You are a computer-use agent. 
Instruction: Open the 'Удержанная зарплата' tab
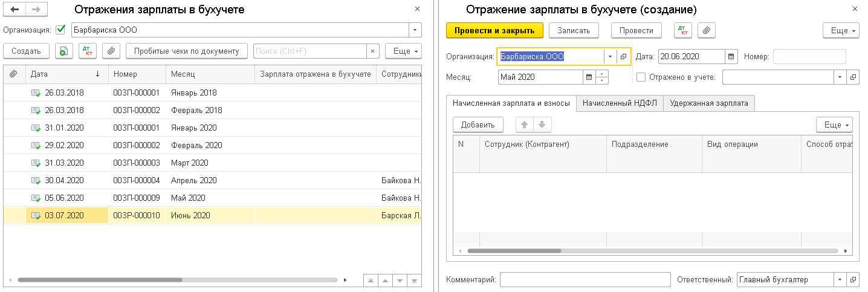[x=709, y=103]
